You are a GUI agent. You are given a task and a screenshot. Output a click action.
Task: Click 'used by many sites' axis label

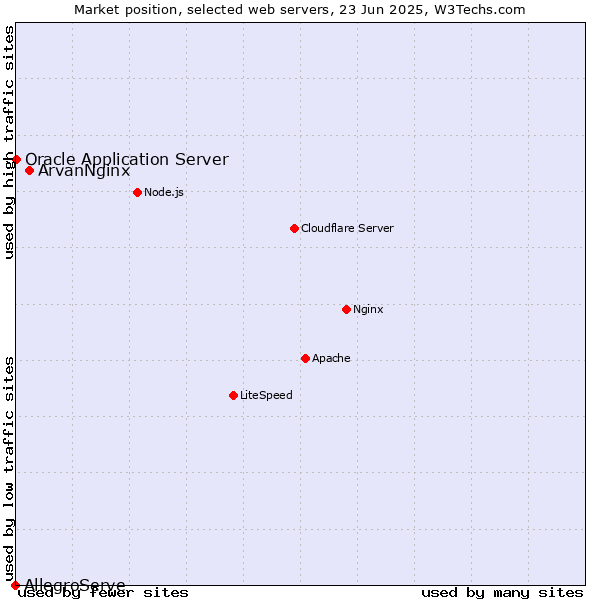tap(502, 593)
